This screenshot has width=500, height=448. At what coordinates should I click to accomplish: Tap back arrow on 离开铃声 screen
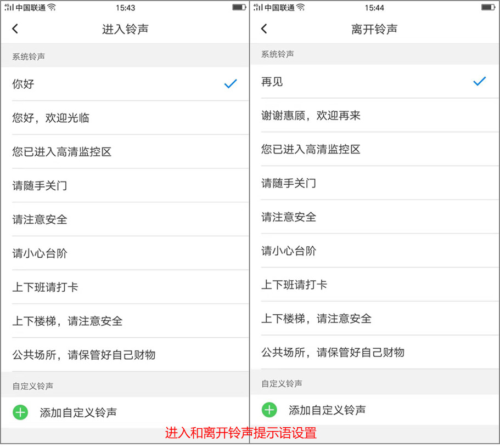coord(264,29)
